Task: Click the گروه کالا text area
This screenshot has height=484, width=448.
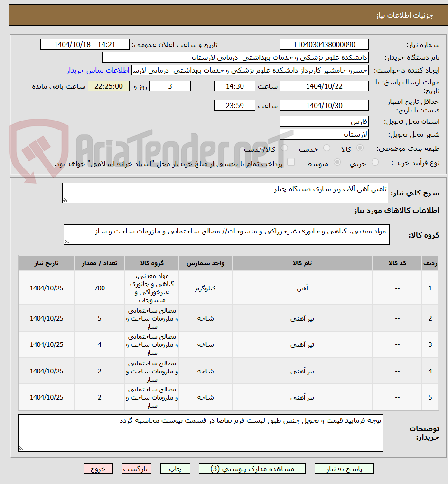Action: click(x=226, y=234)
